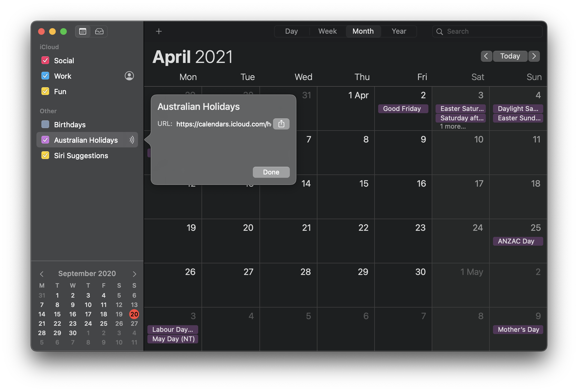
Task: Click the share icon next to the URL
Action: point(281,124)
